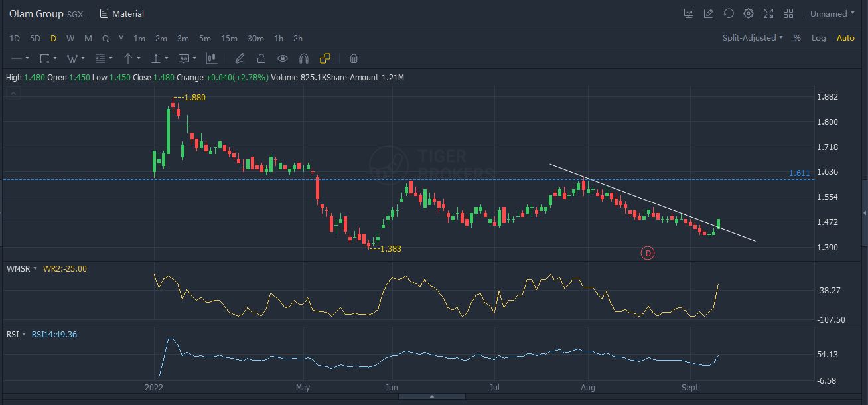
Task: Toggle magnet snap mode
Action: point(304,58)
